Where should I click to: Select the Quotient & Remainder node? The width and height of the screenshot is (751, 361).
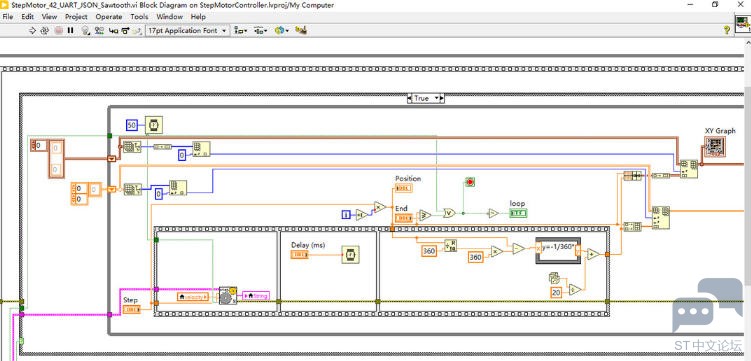(450, 246)
